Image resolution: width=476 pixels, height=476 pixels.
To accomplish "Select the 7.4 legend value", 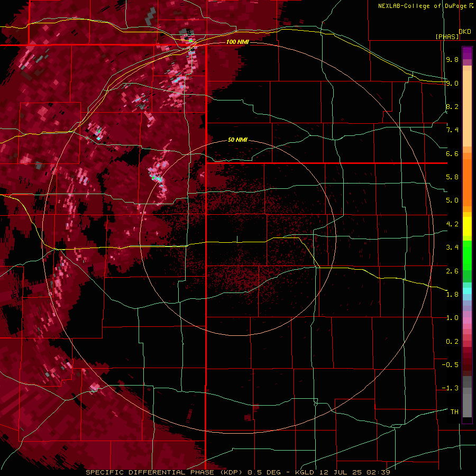I will tap(452, 130).
